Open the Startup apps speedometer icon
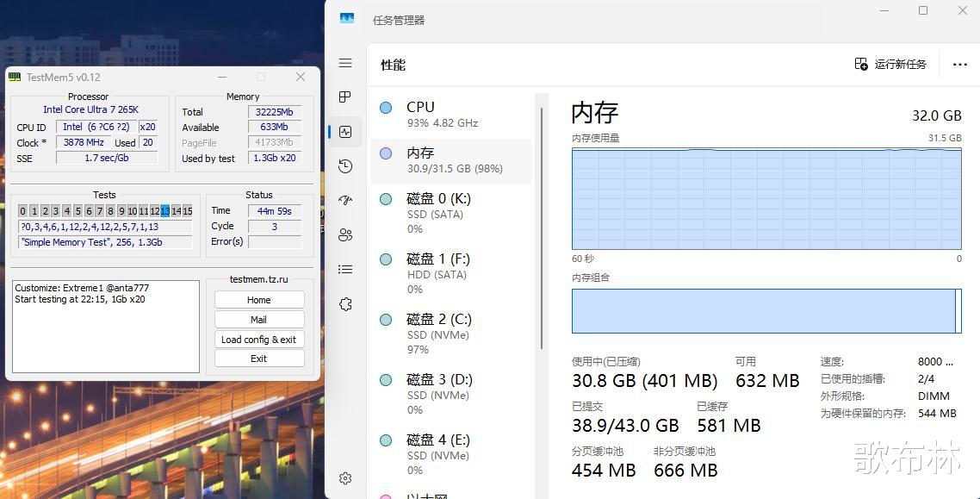 pos(345,200)
